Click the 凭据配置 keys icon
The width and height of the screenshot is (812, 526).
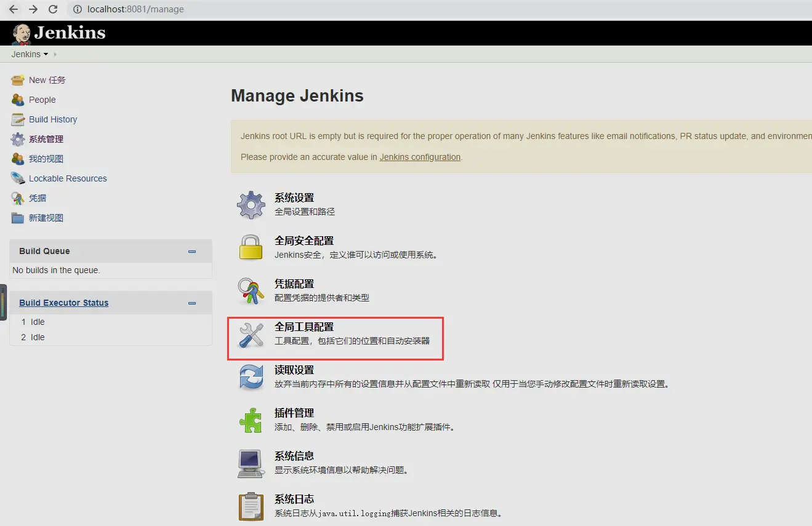click(x=251, y=290)
